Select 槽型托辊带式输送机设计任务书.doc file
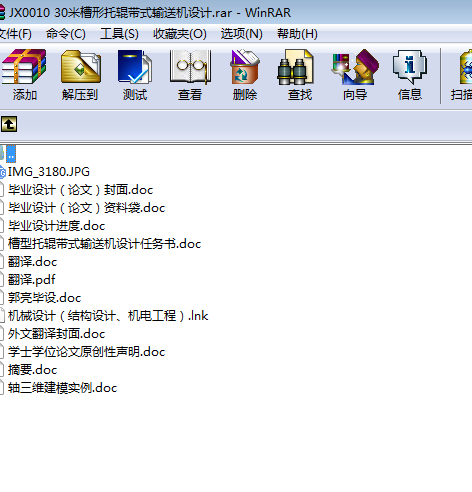Screen dimensions: 472x492 [105, 244]
